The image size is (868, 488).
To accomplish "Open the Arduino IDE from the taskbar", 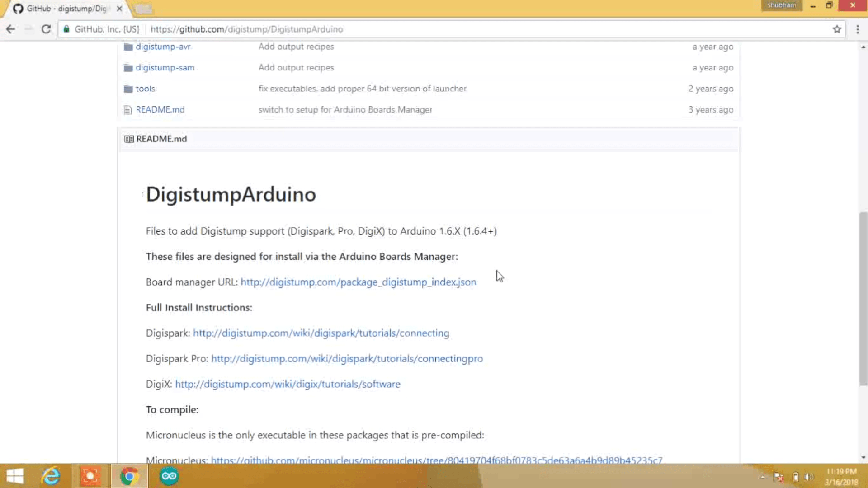I will [169, 476].
